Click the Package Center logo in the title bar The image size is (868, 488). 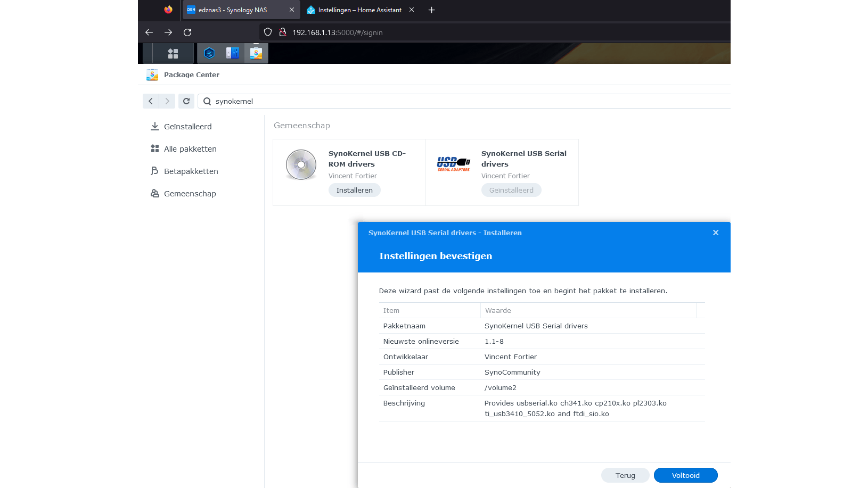[x=152, y=75]
